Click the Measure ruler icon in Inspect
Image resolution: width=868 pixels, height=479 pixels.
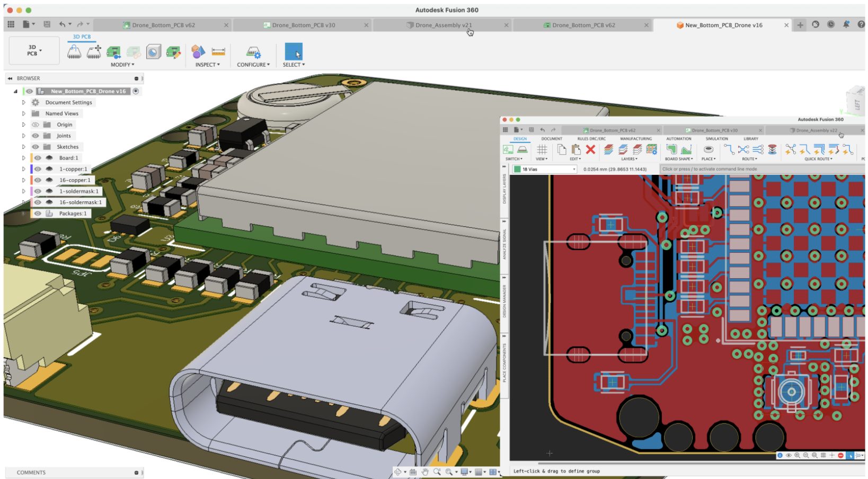pyautogui.click(x=218, y=52)
